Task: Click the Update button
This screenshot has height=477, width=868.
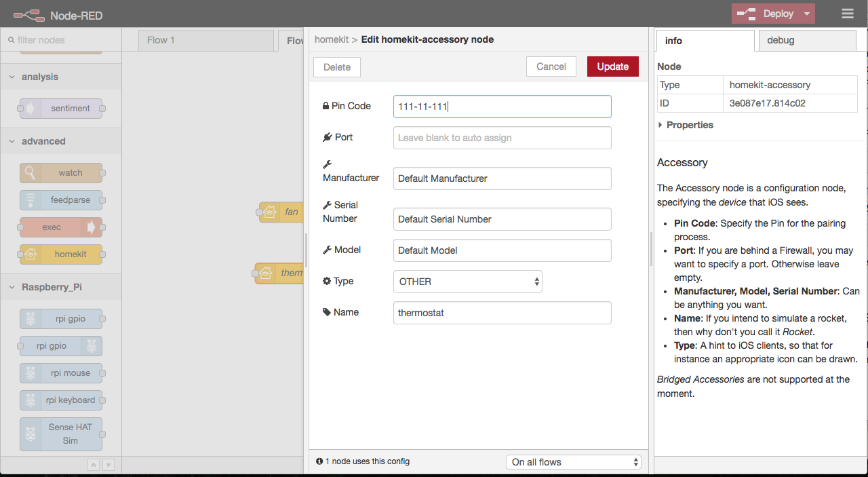Action: (613, 66)
